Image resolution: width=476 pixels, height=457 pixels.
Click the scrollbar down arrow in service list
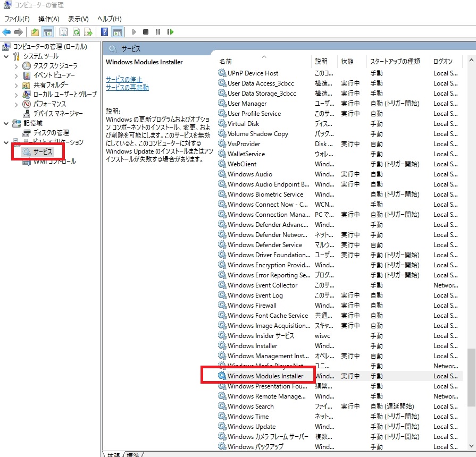pos(471,445)
